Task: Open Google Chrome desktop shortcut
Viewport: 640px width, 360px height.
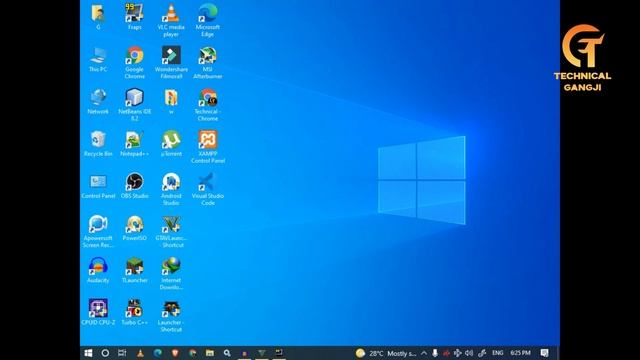Action: (x=134, y=63)
